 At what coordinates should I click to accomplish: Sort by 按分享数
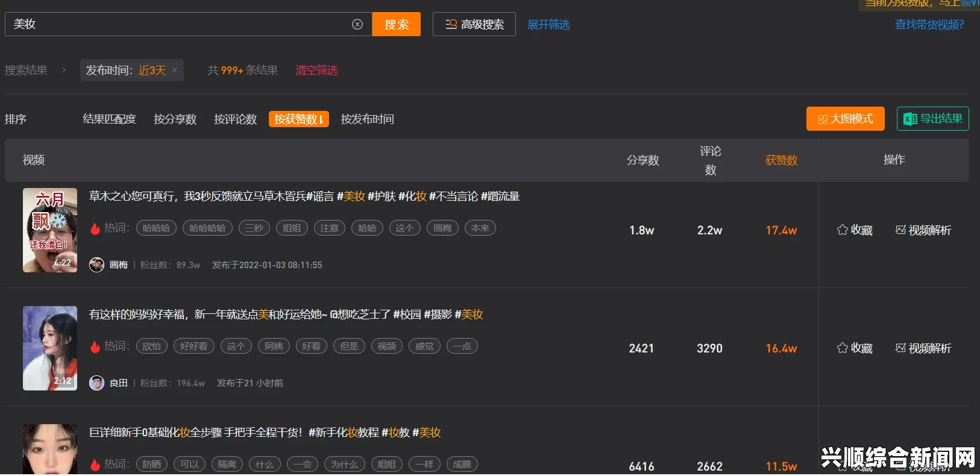[x=175, y=119]
